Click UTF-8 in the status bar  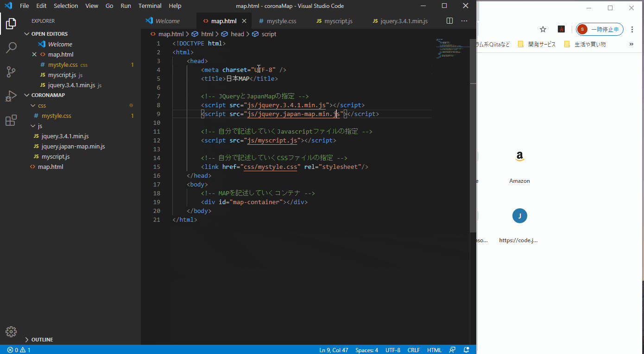(x=392, y=350)
